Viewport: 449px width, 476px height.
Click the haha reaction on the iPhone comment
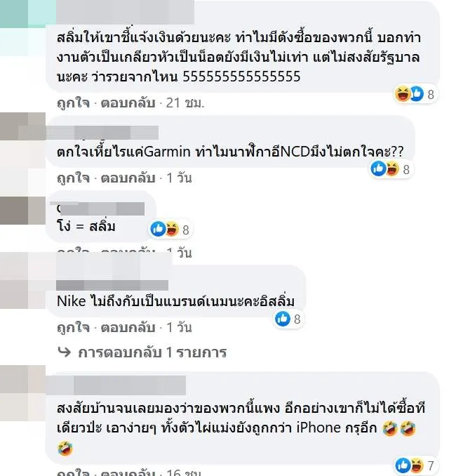pyautogui.click(x=417, y=465)
